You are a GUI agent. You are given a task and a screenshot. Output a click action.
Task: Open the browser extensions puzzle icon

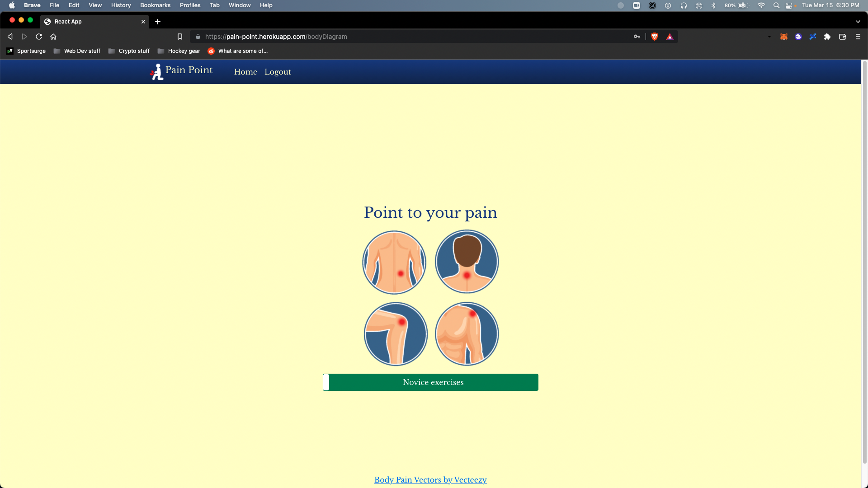tap(827, 37)
